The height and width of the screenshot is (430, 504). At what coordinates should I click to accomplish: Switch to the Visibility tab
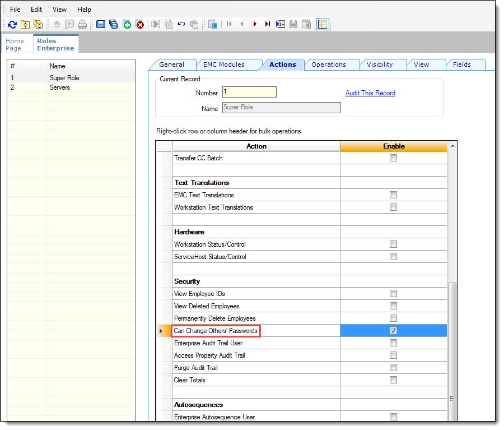(x=380, y=64)
